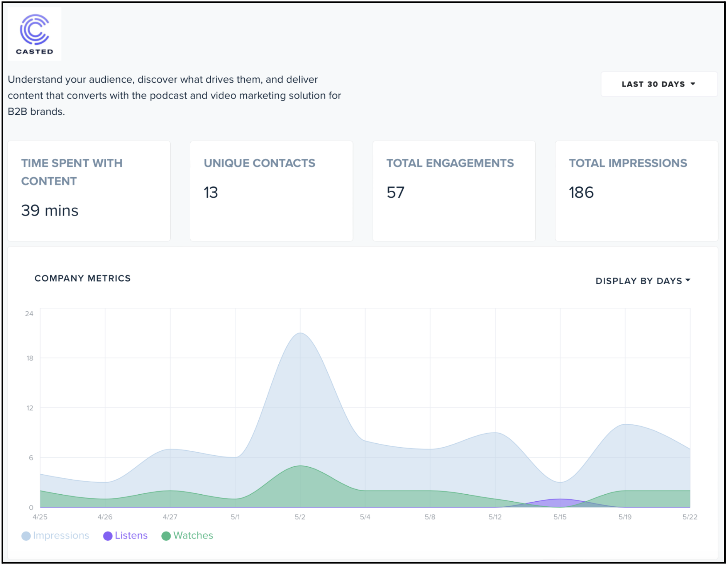The width and height of the screenshot is (728, 565).
Task: Click the 5/19 date axis label
Action: click(625, 517)
